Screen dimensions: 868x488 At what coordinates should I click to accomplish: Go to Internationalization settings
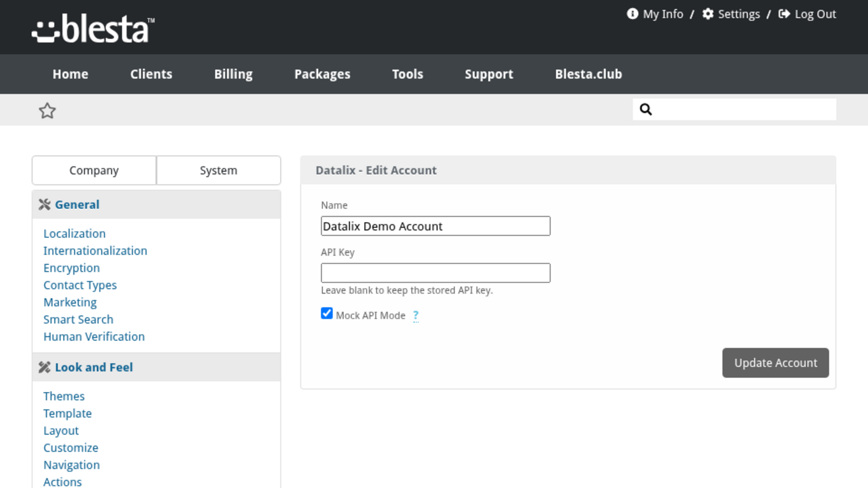click(95, 251)
